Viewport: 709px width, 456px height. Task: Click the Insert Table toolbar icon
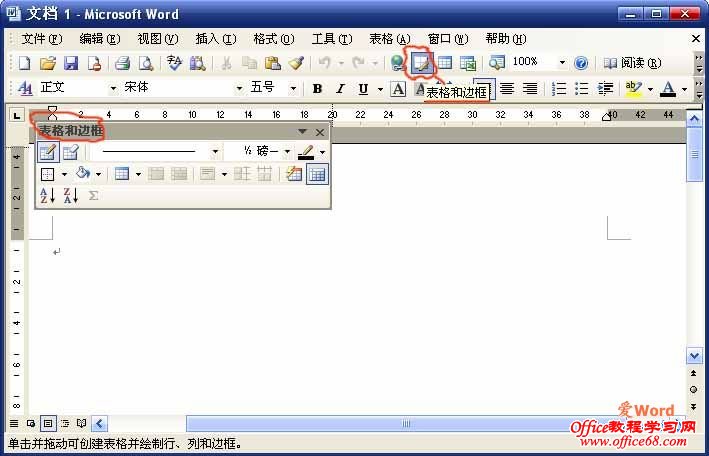tap(445, 63)
